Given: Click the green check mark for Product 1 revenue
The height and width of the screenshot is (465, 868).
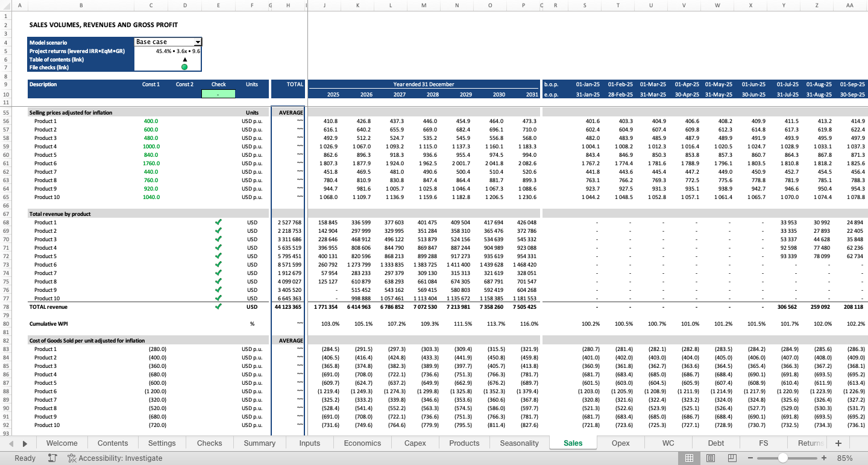Looking at the screenshot, I should [x=218, y=223].
